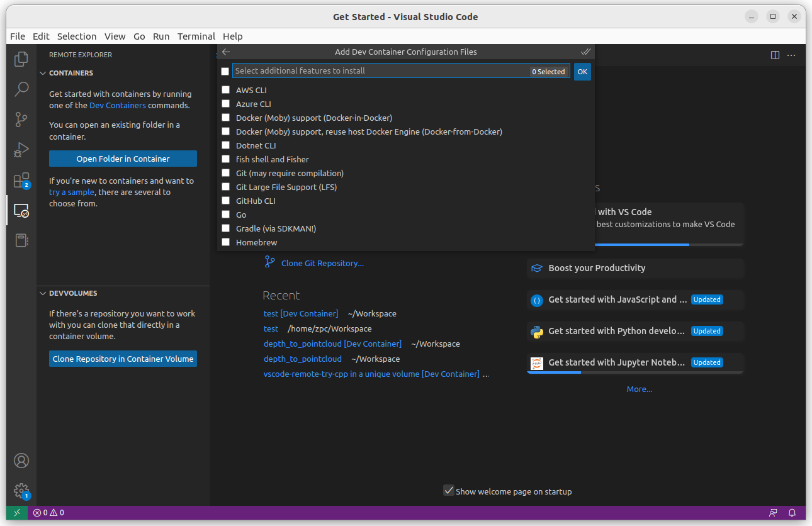This screenshot has width=812, height=526.
Task: Click Open Folder in Container
Action: tap(123, 159)
